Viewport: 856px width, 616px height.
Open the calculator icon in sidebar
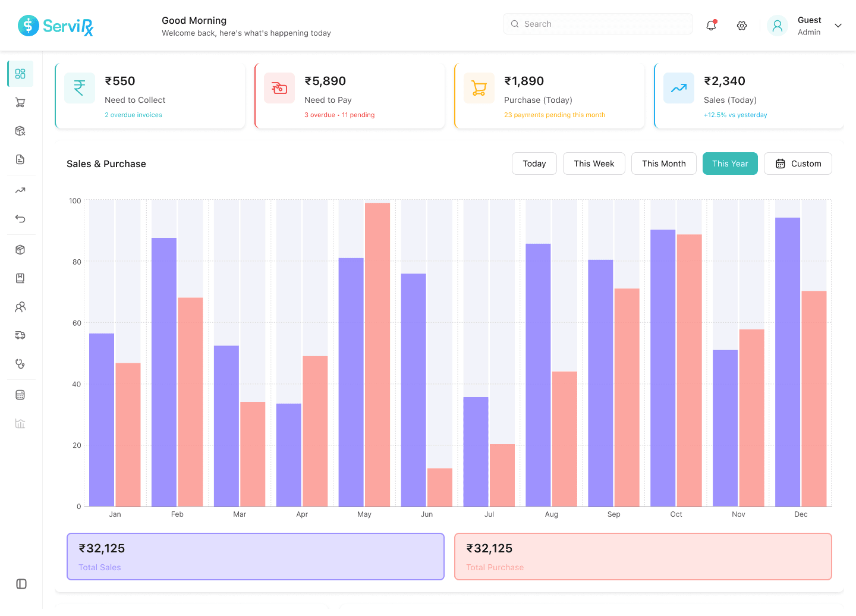pos(20,394)
